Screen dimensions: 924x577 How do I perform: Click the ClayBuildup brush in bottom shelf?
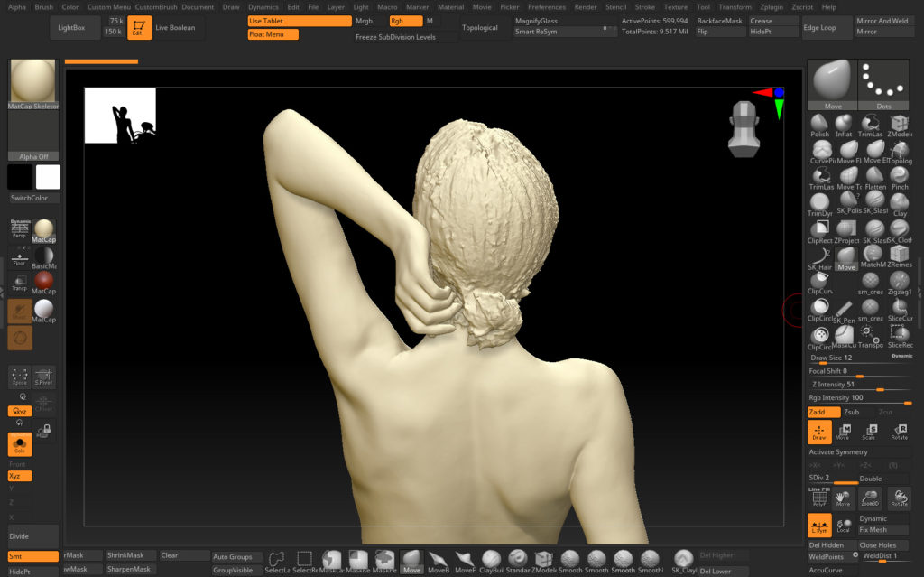(x=492, y=560)
